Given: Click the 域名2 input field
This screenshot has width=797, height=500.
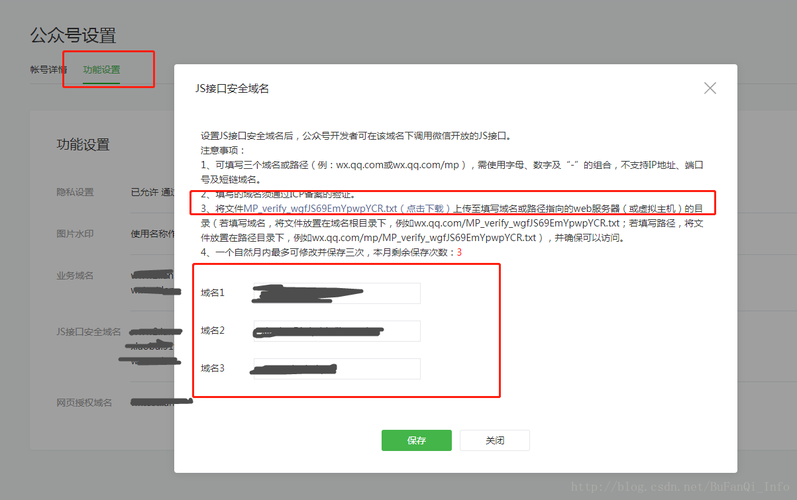Looking at the screenshot, I should pyautogui.click(x=336, y=331).
